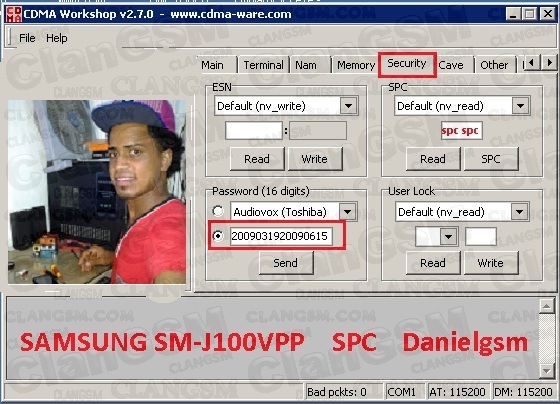The height and width of the screenshot is (404, 560).
Task: Expand the ESN method dropdown
Action: pyautogui.click(x=348, y=106)
